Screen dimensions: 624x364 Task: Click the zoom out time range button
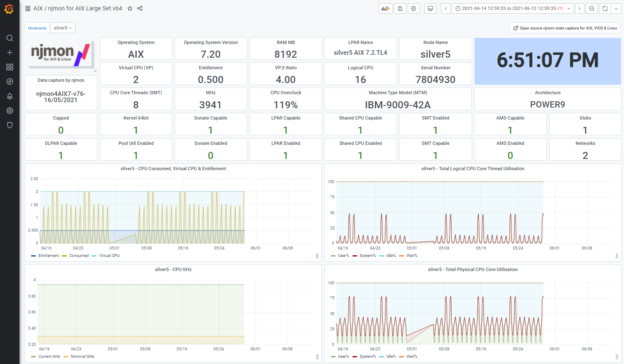coord(592,8)
